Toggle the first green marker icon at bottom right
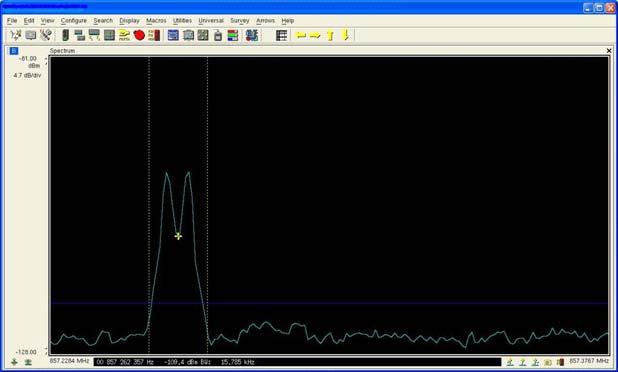Screen dimensions: 618x372 (x=510, y=362)
